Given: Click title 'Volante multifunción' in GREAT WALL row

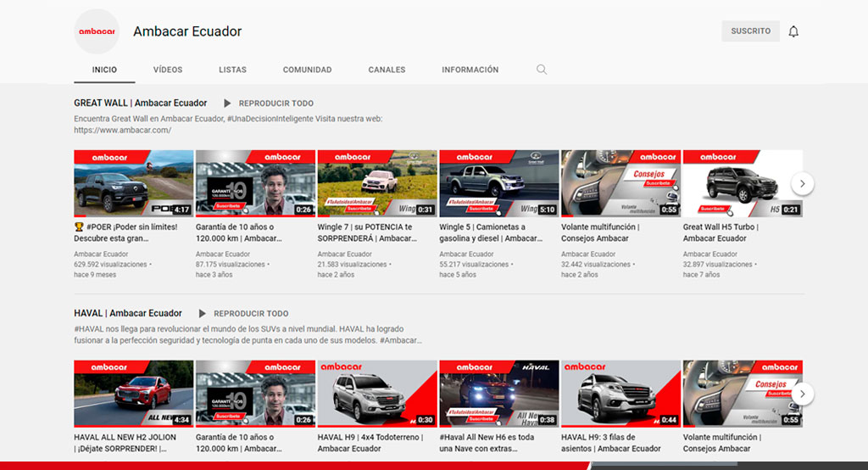Looking at the screenshot, I should [601, 232].
